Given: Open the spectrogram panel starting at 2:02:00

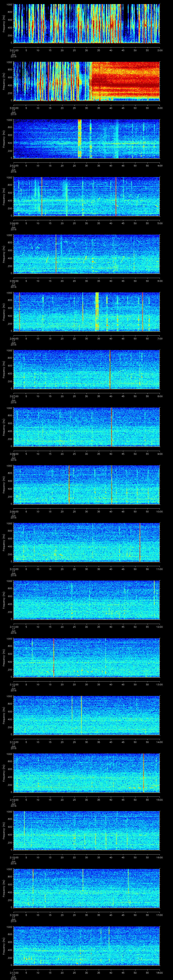Looking at the screenshot, I should pos(87,81).
